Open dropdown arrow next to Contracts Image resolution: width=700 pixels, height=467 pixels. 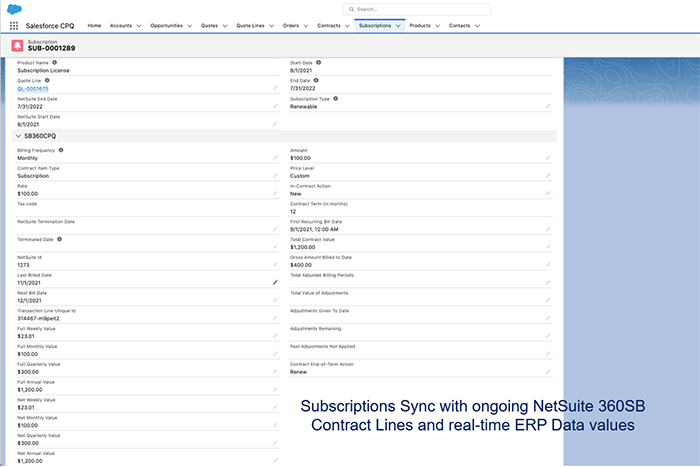345,26
